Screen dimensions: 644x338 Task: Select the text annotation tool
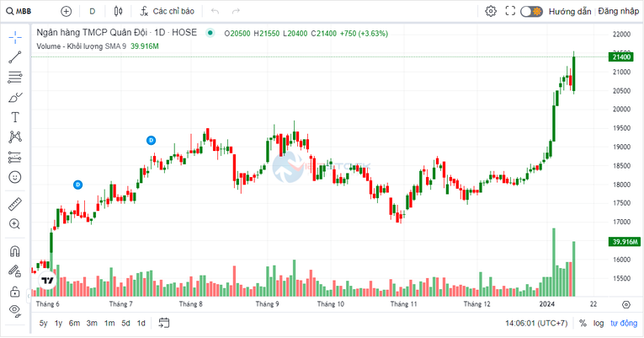[15, 117]
